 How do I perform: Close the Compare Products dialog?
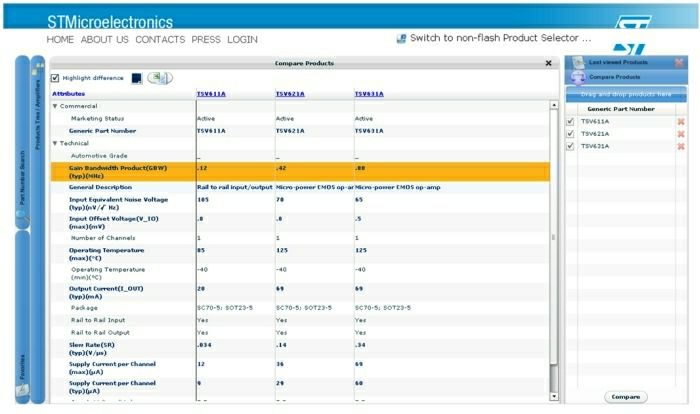coord(549,63)
